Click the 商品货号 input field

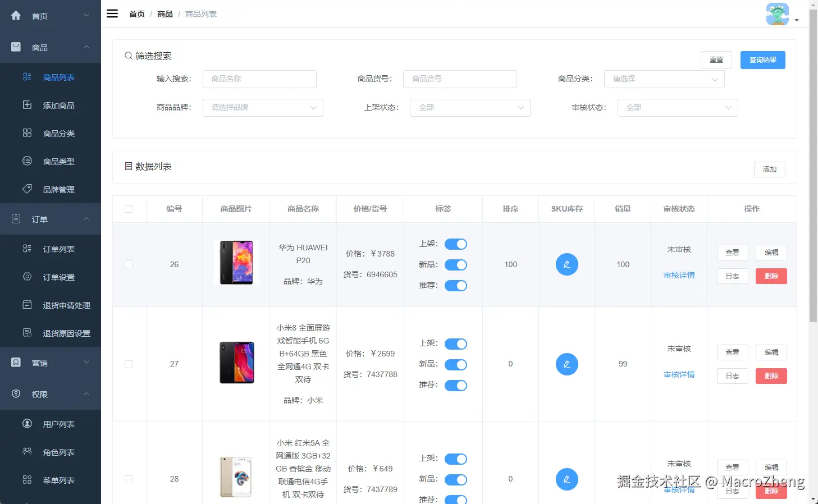point(460,79)
